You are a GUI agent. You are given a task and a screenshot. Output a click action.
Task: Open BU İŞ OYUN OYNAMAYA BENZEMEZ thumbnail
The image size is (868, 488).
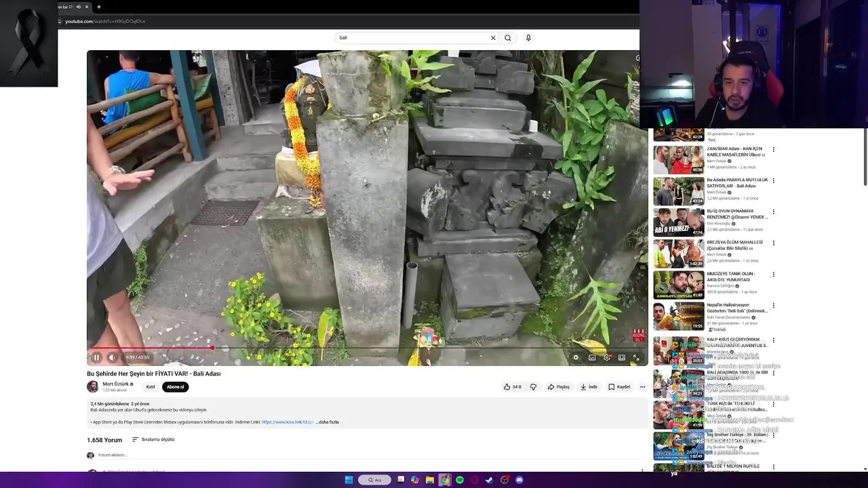point(678,222)
